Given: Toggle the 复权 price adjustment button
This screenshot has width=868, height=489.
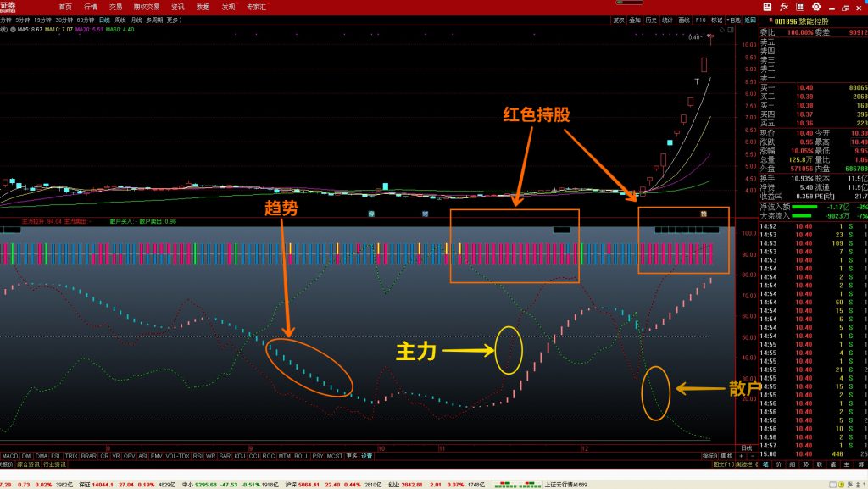Looking at the screenshot, I should (x=618, y=19).
